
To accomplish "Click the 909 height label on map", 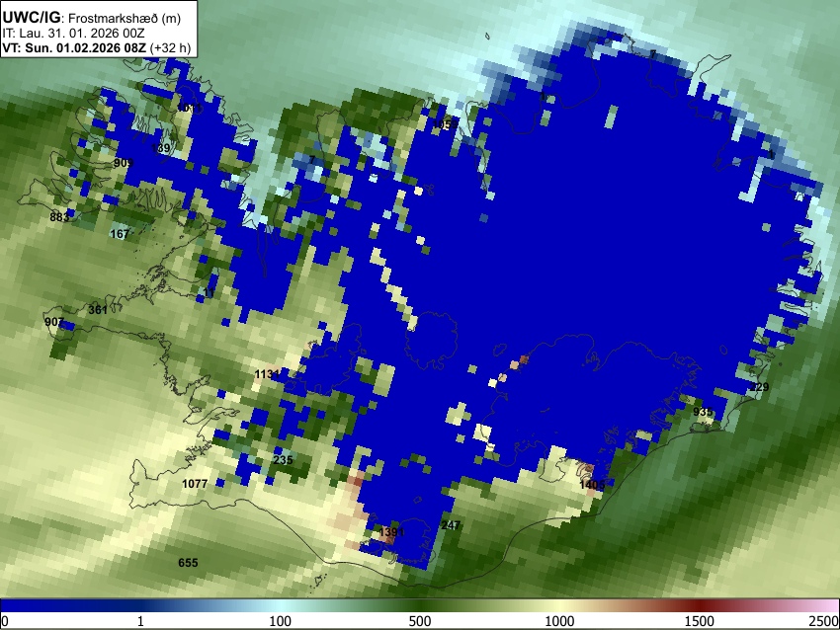I will 124,163.
